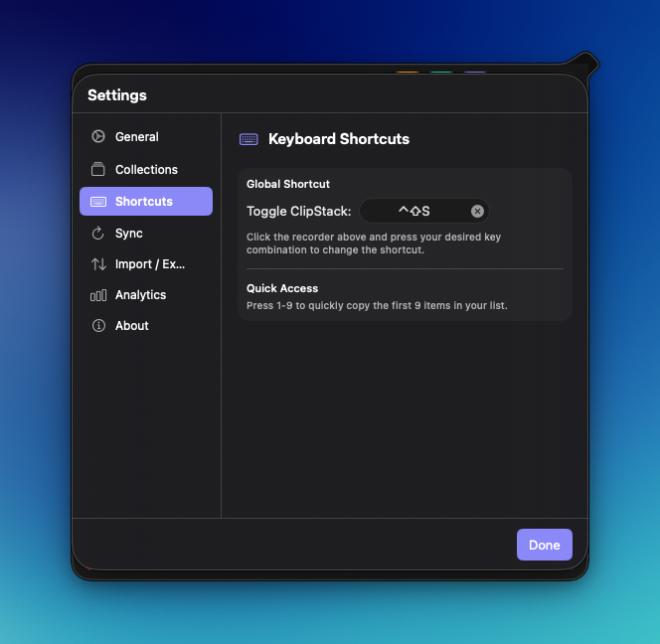Go to the Sync settings tab

146,234
